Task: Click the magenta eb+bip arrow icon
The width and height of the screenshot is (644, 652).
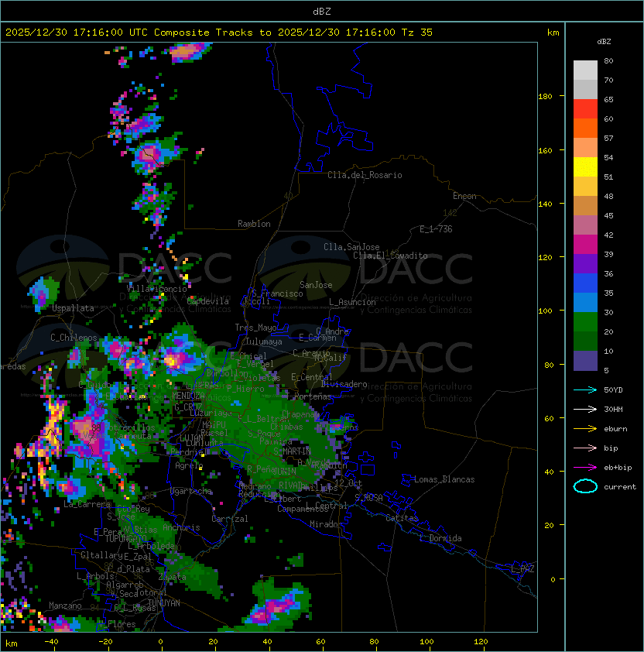Action: pos(585,468)
